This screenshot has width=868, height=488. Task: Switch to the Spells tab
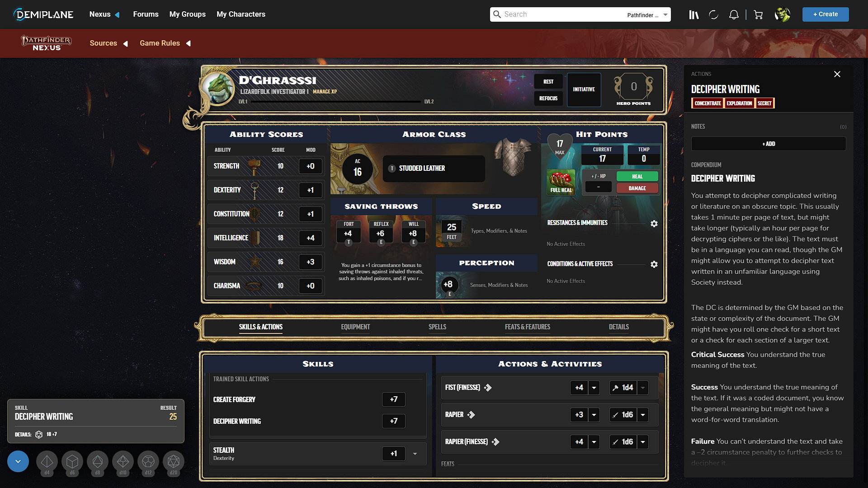tap(438, 327)
